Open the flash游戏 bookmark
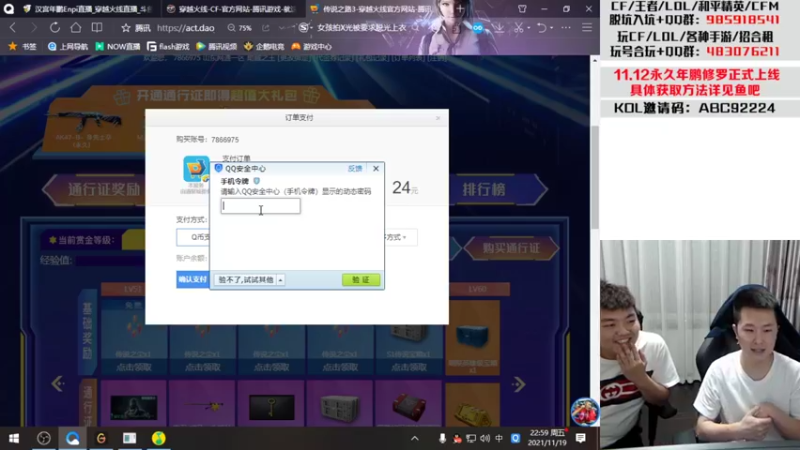 tap(168, 46)
